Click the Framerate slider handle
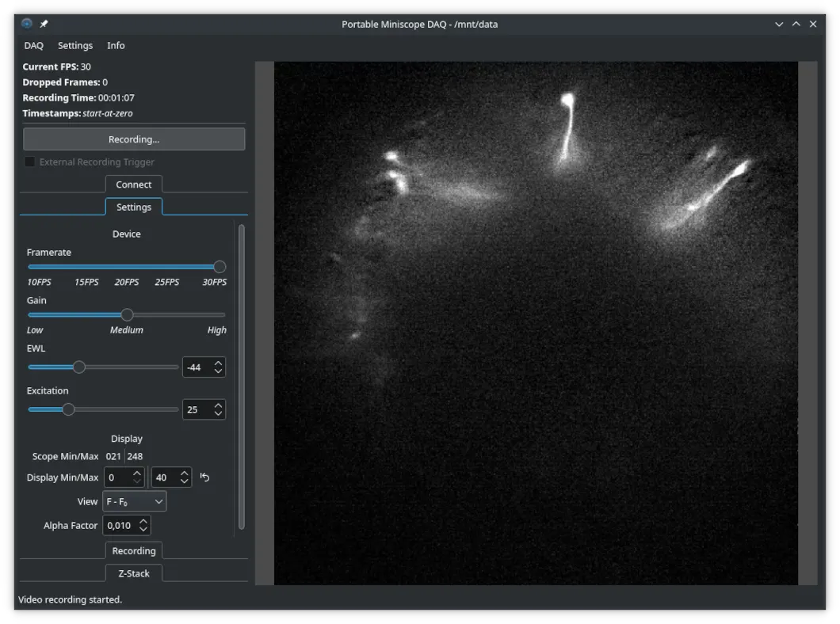Image resolution: width=840 pixels, height=624 pixels. tap(219, 267)
